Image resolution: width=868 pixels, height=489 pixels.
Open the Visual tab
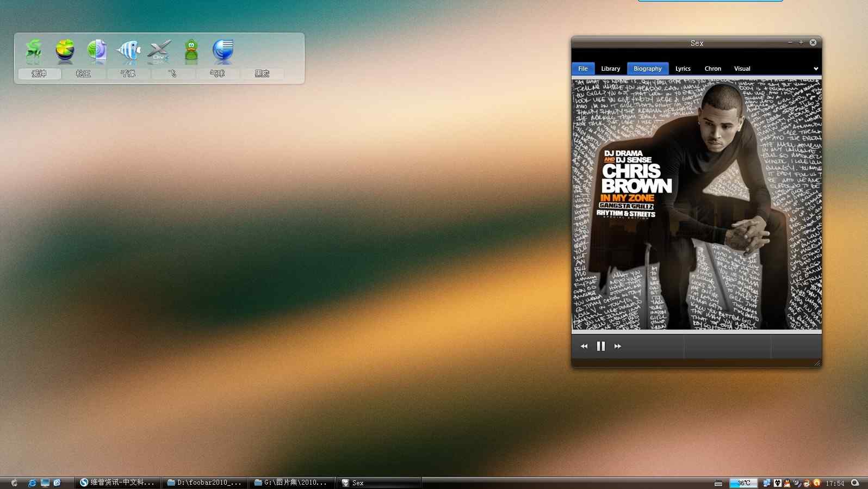click(x=742, y=69)
